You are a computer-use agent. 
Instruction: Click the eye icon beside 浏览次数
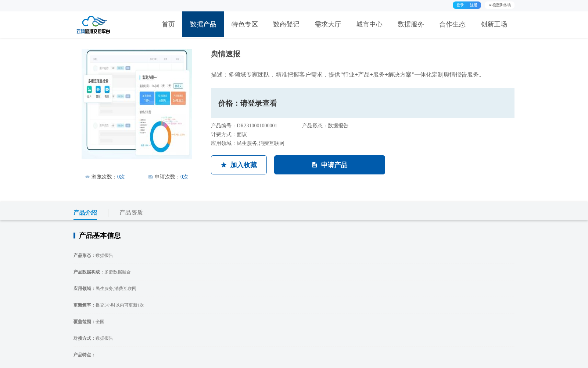87,177
